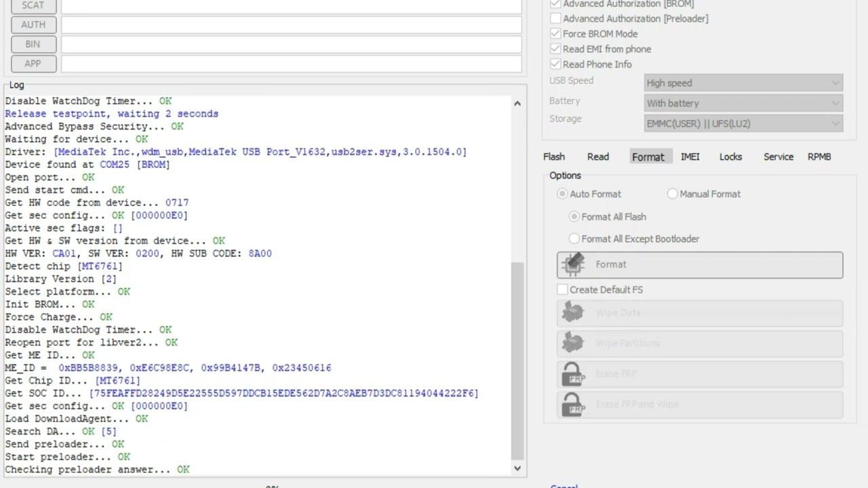
Task: Open the Locks tab
Action: point(731,157)
